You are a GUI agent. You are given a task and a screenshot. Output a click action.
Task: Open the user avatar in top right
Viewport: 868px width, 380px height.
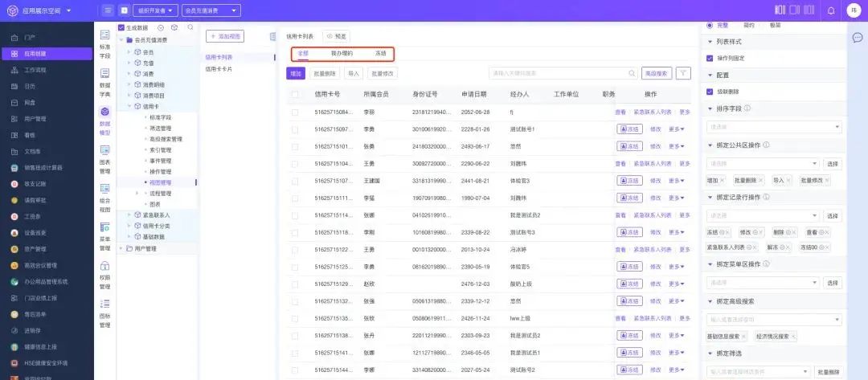pyautogui.click(x=854, y=10)
